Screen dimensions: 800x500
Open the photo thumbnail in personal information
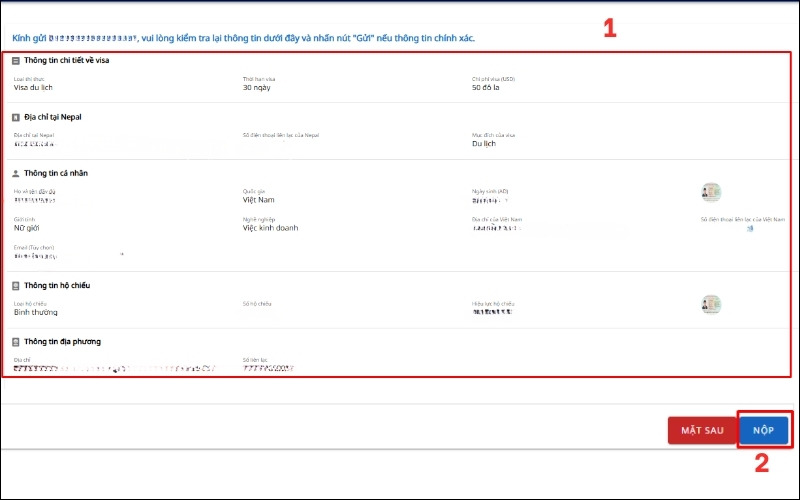click(711, 192)
